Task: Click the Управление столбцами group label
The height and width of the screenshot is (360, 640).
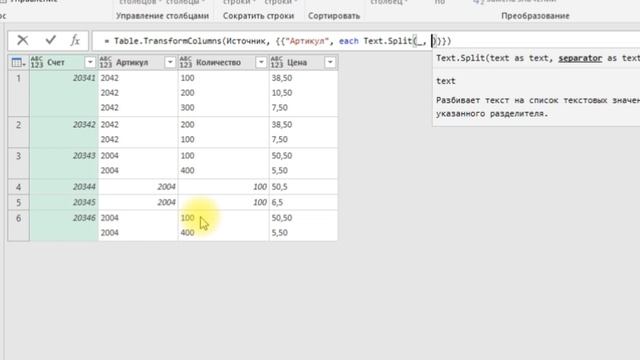Action: click(162, 16)
